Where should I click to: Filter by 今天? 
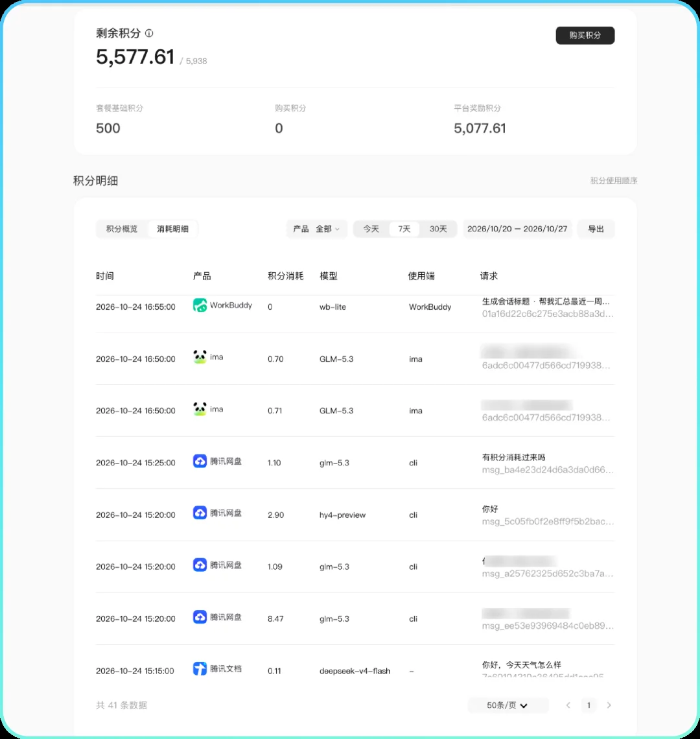click(371, 229)
